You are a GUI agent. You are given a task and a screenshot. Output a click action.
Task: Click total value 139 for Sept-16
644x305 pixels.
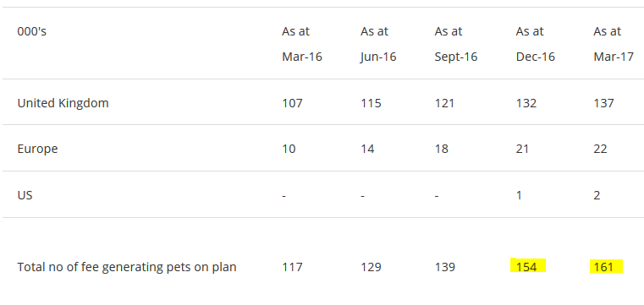(445, 267)
